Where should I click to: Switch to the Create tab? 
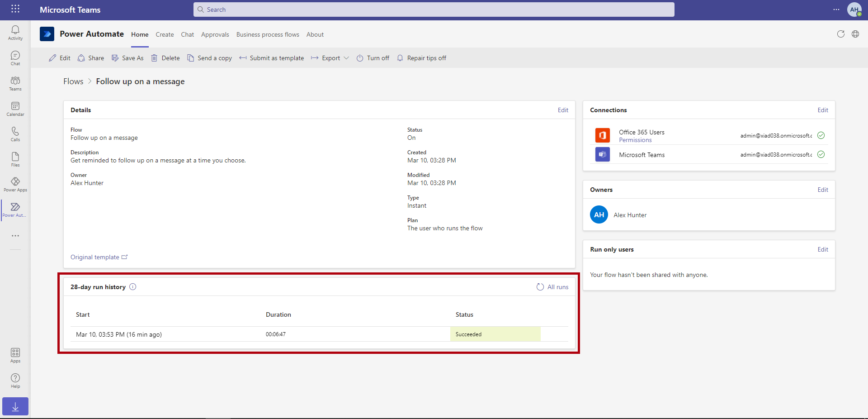(x=165, y=34)
